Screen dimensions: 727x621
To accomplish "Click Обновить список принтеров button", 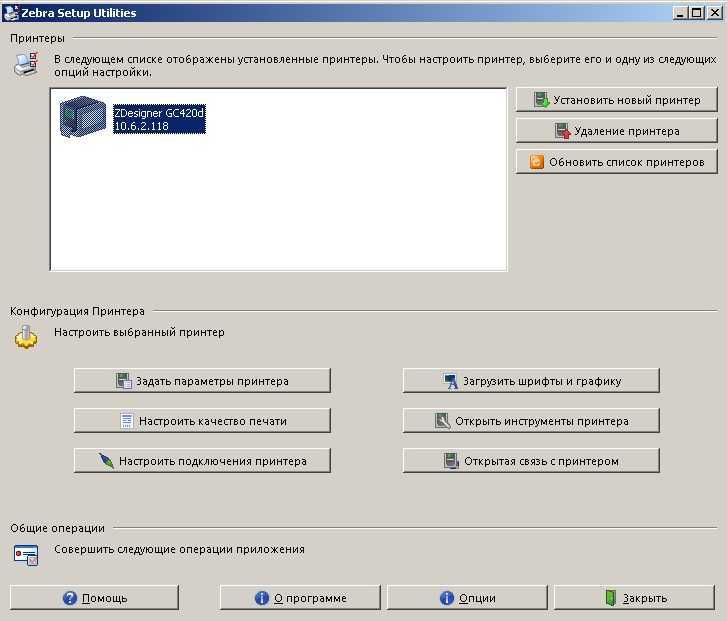I will click(x=617, y=162).
